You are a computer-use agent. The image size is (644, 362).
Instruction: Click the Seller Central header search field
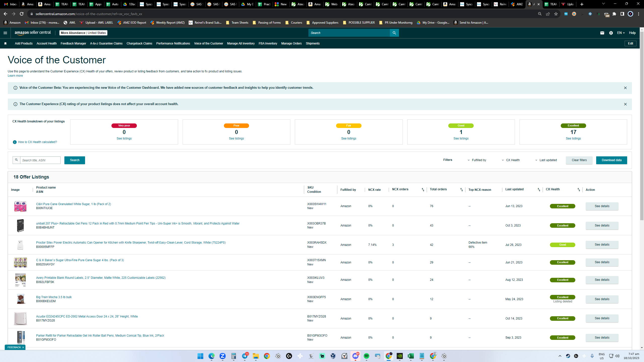[349, 33]
